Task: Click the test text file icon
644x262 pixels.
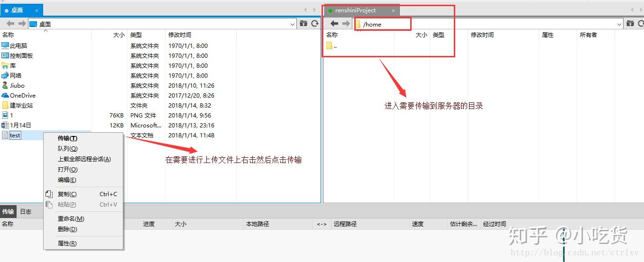Action: pyautogui.click(x=5, y=135)
